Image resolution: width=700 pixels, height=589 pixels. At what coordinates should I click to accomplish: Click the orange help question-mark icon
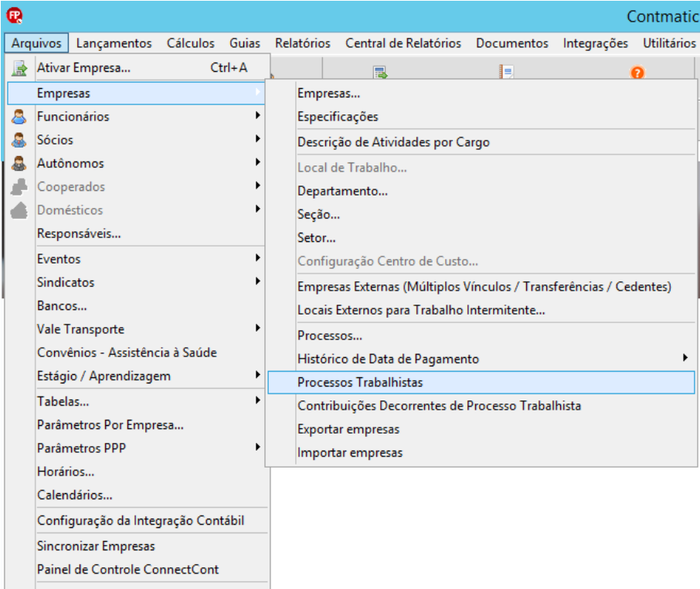[x=637, y=73]
